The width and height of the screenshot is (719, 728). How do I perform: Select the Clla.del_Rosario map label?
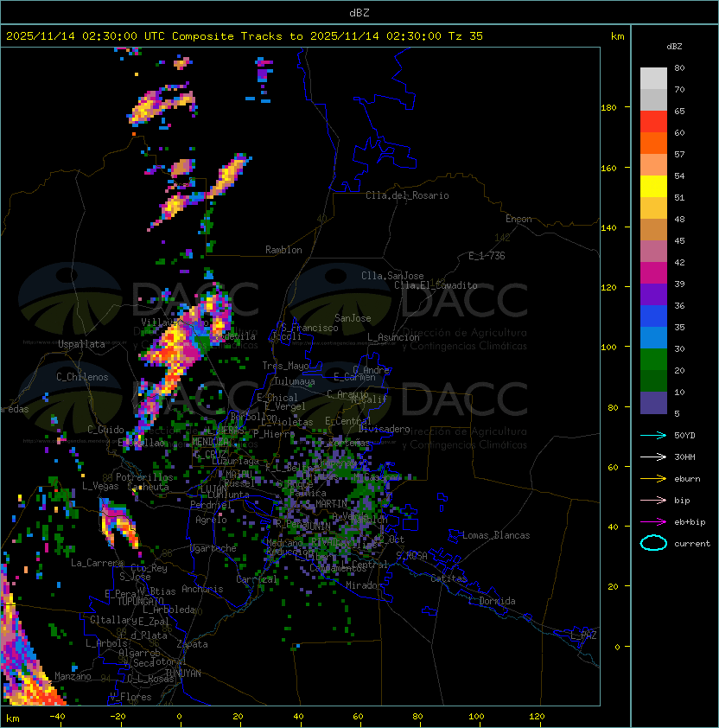[407, 195]
